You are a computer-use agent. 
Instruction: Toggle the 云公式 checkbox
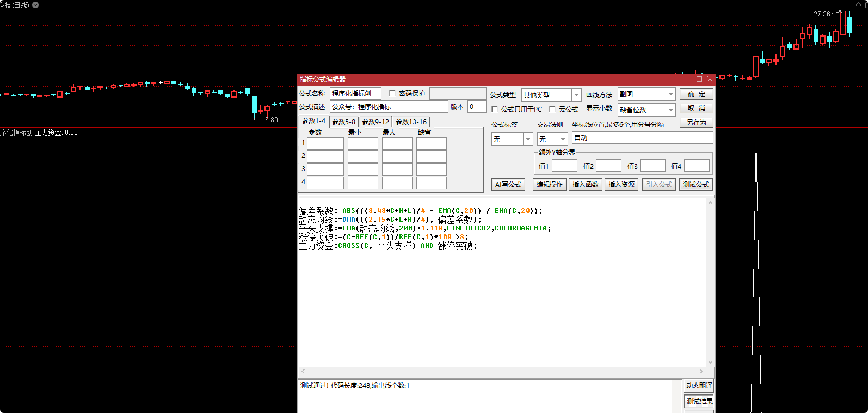click(x=552, y=109)
